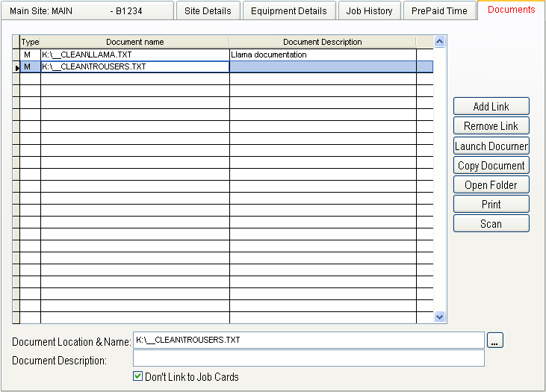The image size is (546, 392).
Task: Open the PrePaid Time tab
Action: coord(439,11)
